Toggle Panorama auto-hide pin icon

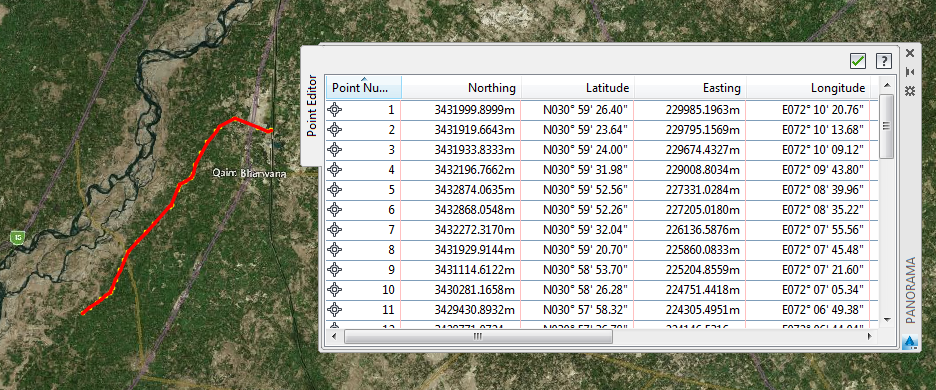coord(910,72)
